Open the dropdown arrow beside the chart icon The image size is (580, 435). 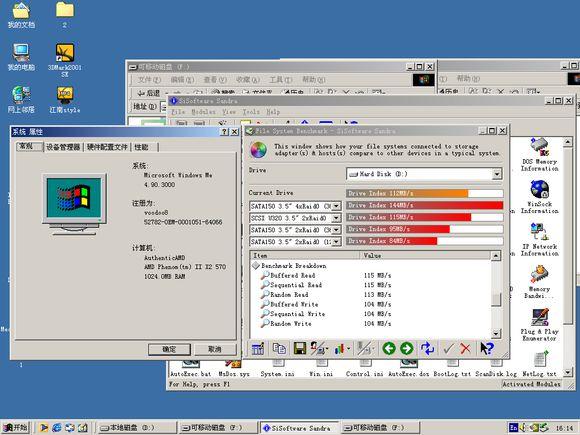pyautogui.click(x=349, y=348)
